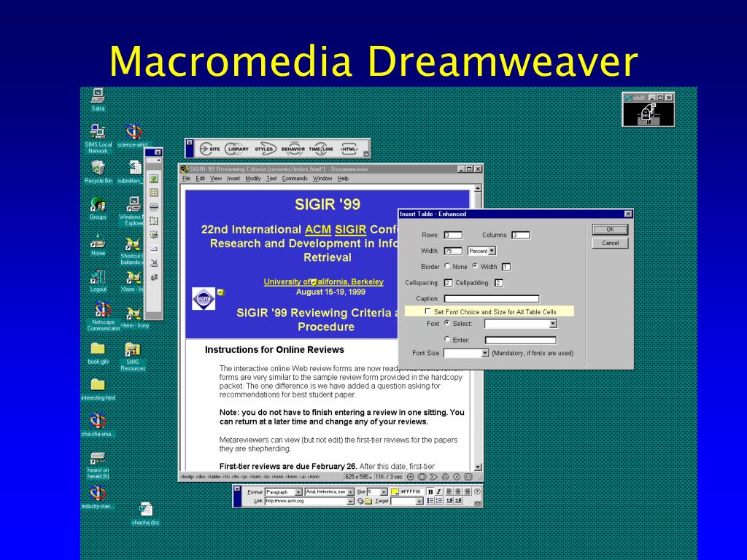Click the Point to File icon beside the Link field

coord(360,501)
